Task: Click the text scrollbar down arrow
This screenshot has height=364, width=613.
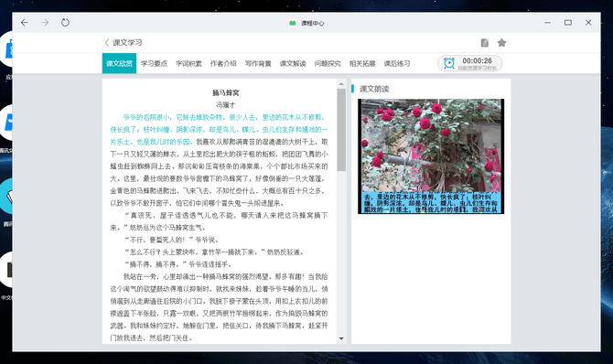Action: click(x=341, y=338)
